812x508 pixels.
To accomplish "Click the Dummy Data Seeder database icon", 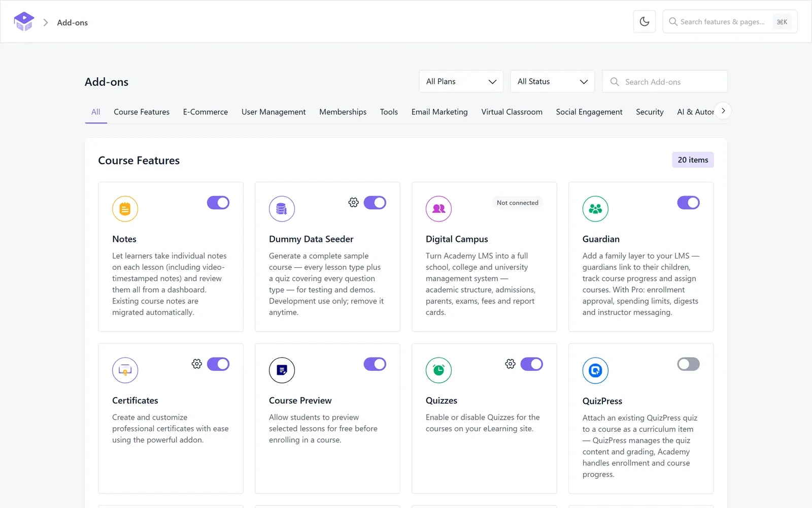I will pos(282,209).
